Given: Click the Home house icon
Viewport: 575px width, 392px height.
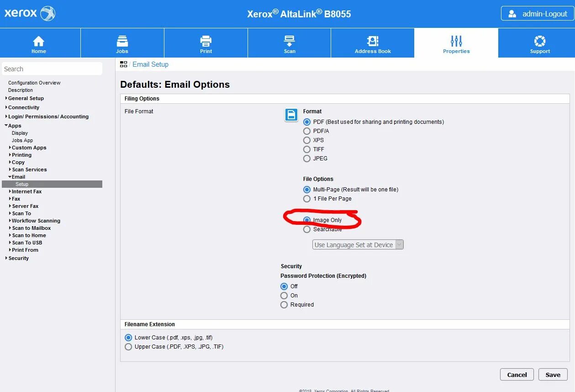Looking at the screenshot, I should [39, 41].
